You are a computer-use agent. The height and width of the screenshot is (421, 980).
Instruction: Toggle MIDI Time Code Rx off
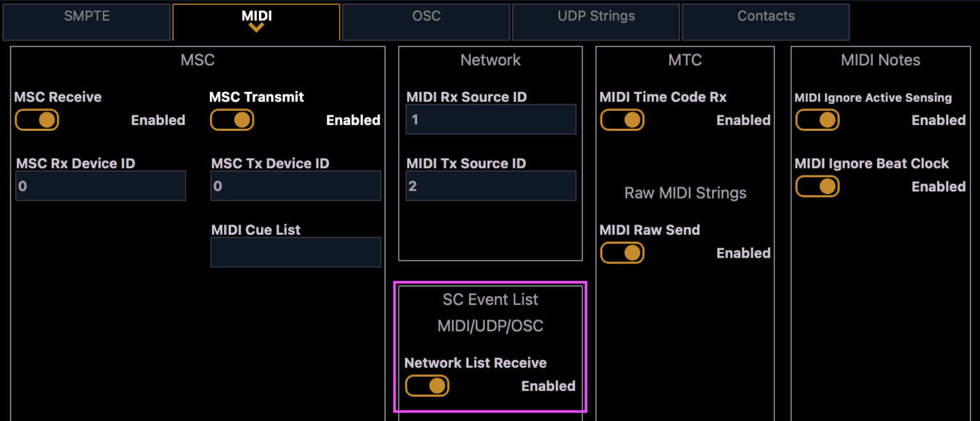coord(622,119)
